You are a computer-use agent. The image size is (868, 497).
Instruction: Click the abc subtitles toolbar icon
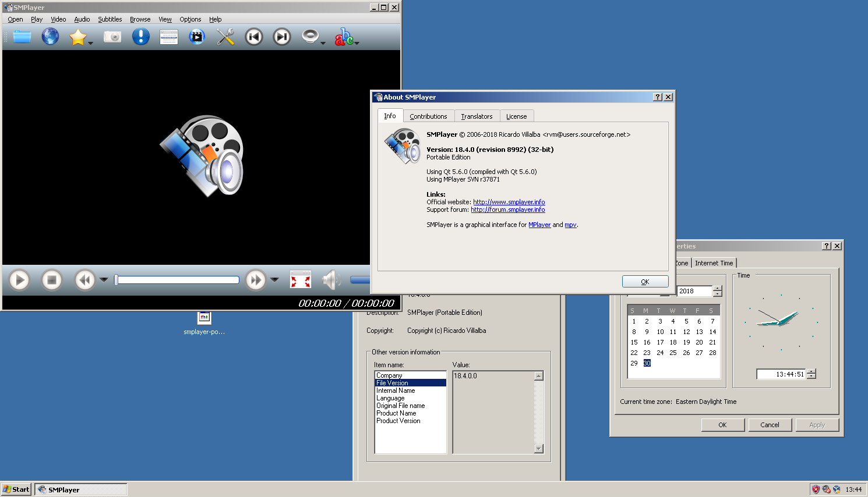point(344,37)
